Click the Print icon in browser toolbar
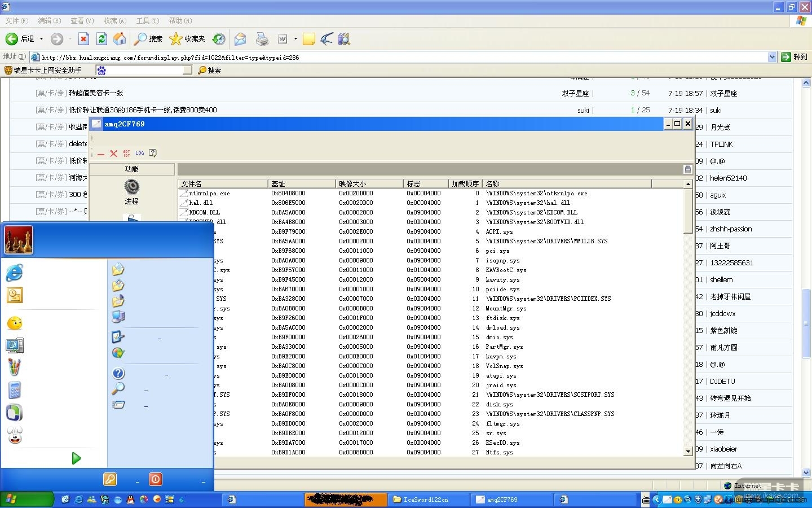This screenshot has height=508, width=812. click(262, 38)
